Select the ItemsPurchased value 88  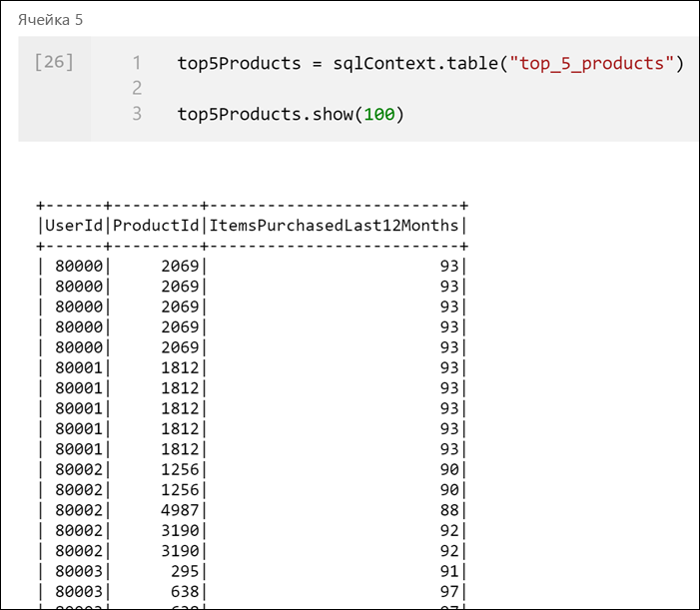pyautogui.click(x=449, y=510)
